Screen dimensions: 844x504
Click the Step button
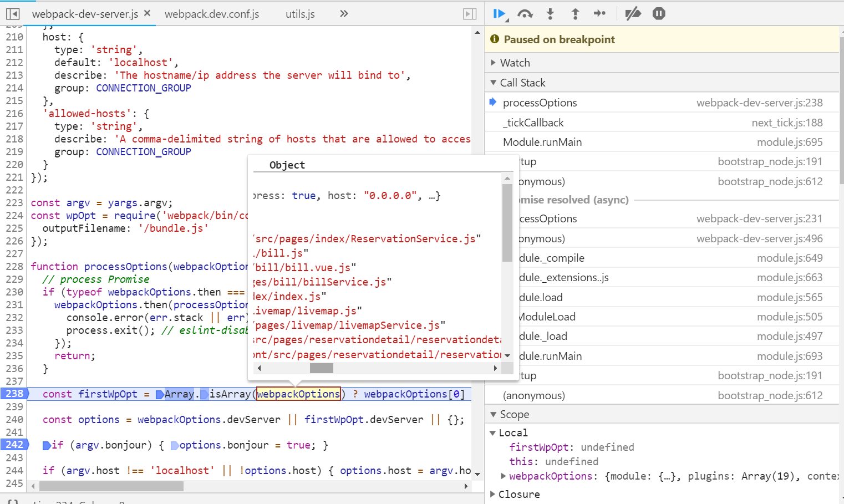pyautogui.click(x=600, y=14)
